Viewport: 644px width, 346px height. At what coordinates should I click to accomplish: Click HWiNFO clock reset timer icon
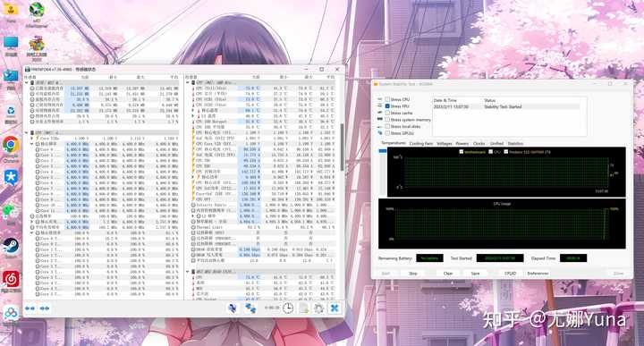pyautogui.click(x=288, y=308)
